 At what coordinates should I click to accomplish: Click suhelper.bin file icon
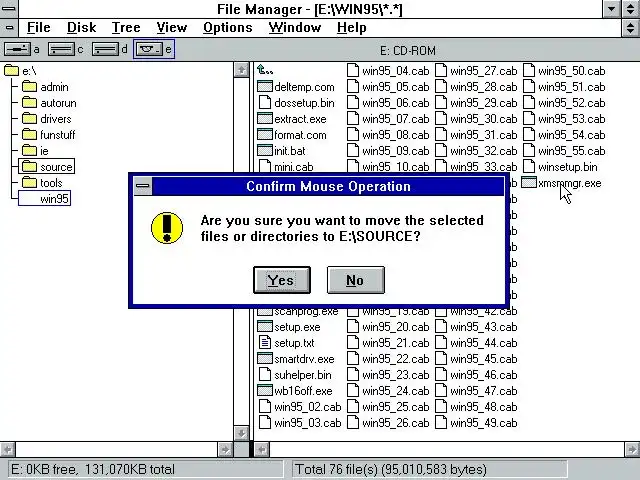pos(265,375)
